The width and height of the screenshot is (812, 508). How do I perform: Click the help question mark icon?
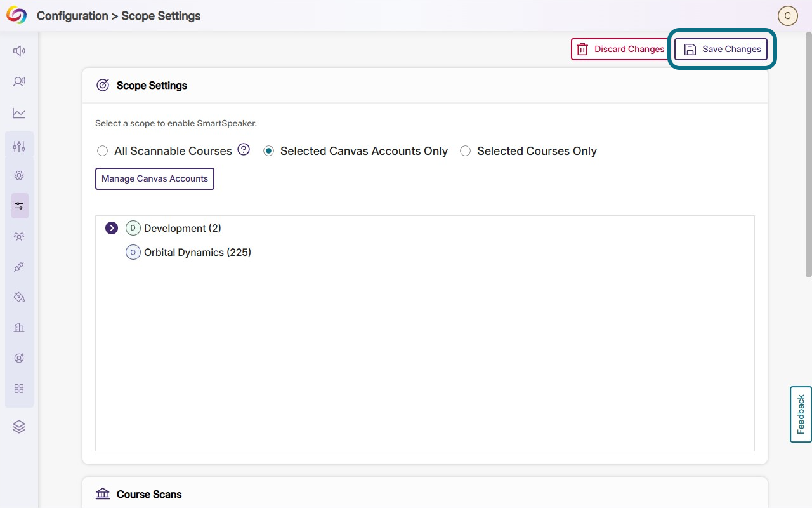pyautogui.click(x=244, y=150)
